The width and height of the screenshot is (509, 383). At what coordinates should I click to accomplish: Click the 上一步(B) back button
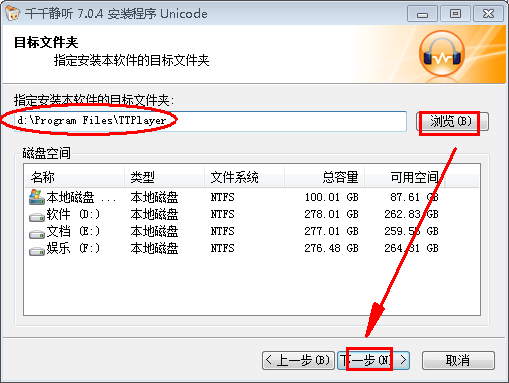pyautogui.click(x=298, y=360)
